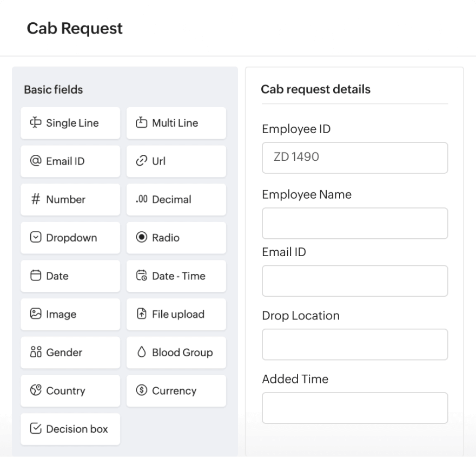This screenshot has width=476, height=457.
Task: Select the Multi Line field icon
Action: tap(176, 123)
